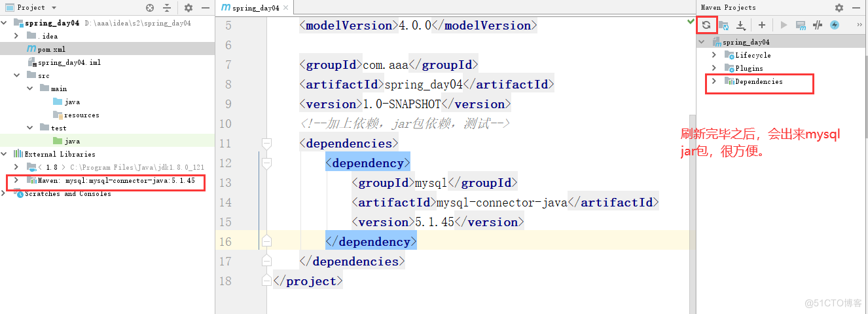The image size is (868, 314).
Task: Run the Maven build with the play icon
Action: point(784,25)
